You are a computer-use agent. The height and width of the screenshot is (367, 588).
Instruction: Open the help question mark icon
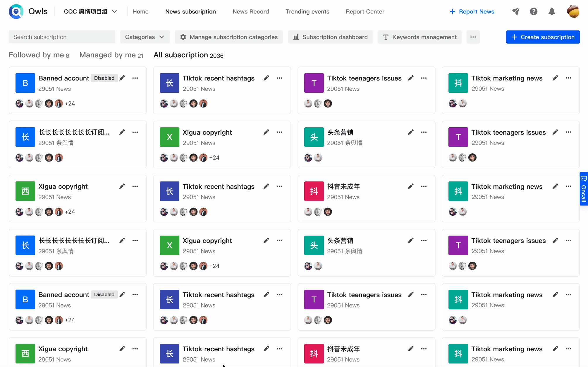tap(534, 11)
